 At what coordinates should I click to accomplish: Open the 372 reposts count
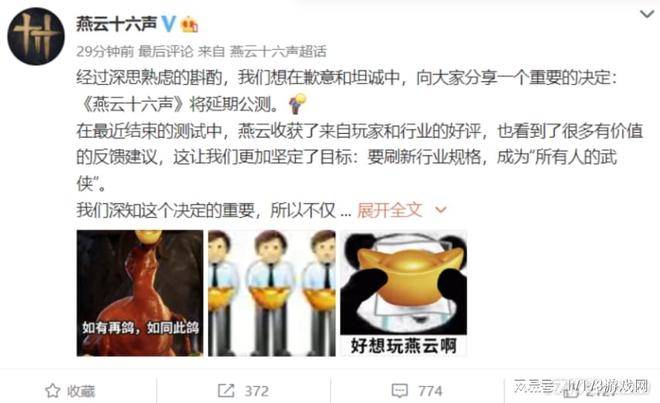257,391
